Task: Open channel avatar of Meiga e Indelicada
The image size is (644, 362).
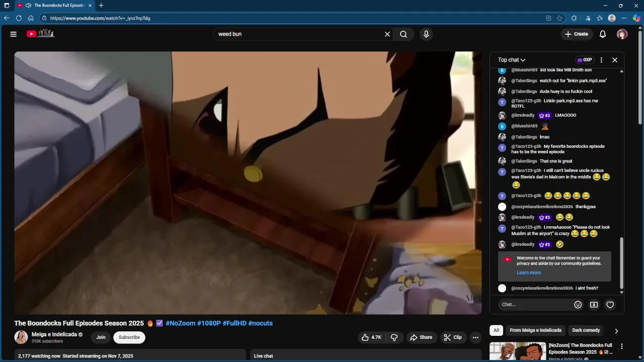Action: [21, 337]
